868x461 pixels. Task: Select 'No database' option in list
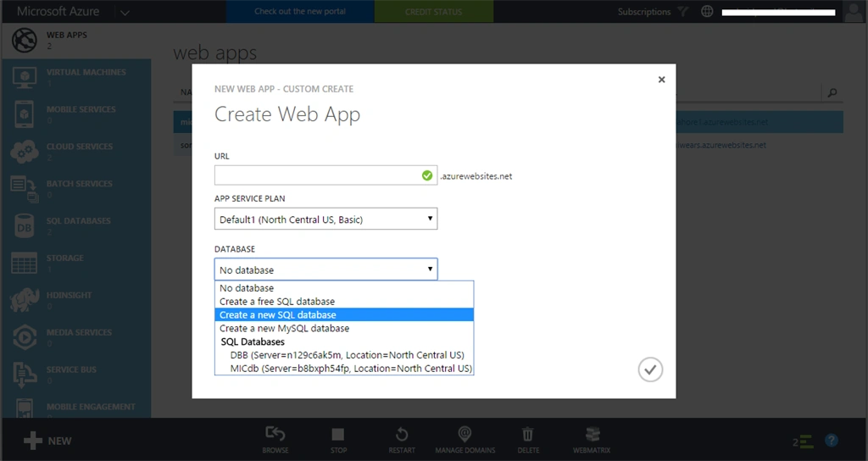344,288
